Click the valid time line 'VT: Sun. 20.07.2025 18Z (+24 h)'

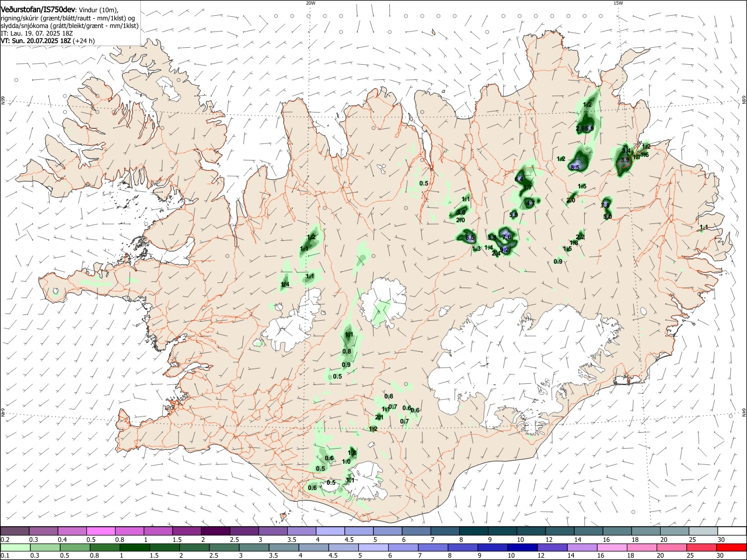(x=48, y=41)
